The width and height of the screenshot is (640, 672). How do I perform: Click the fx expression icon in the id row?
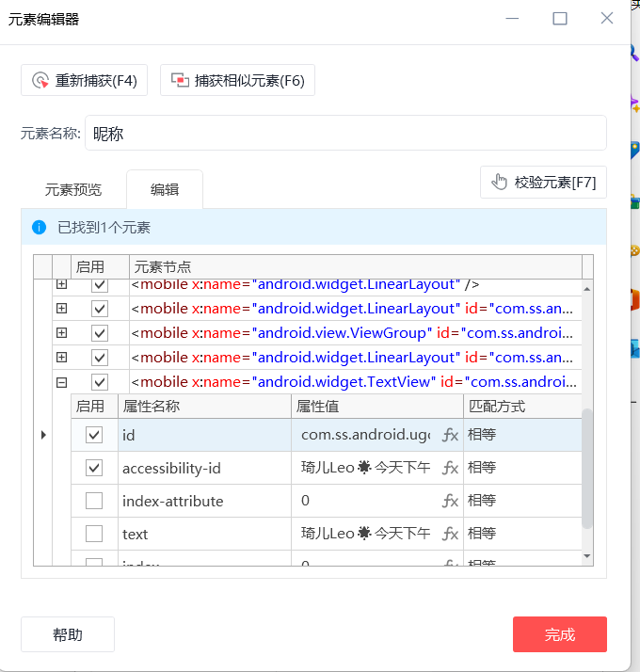pyautogui.click(x=450, y=435)
